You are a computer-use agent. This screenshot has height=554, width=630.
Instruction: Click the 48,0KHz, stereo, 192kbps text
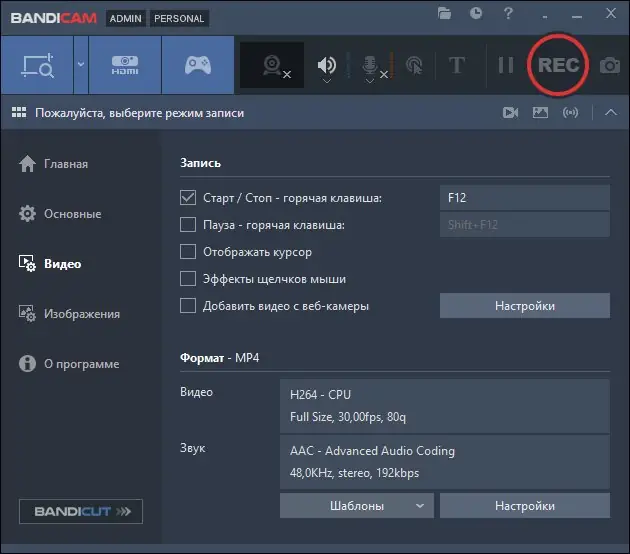tap(354, 473)
